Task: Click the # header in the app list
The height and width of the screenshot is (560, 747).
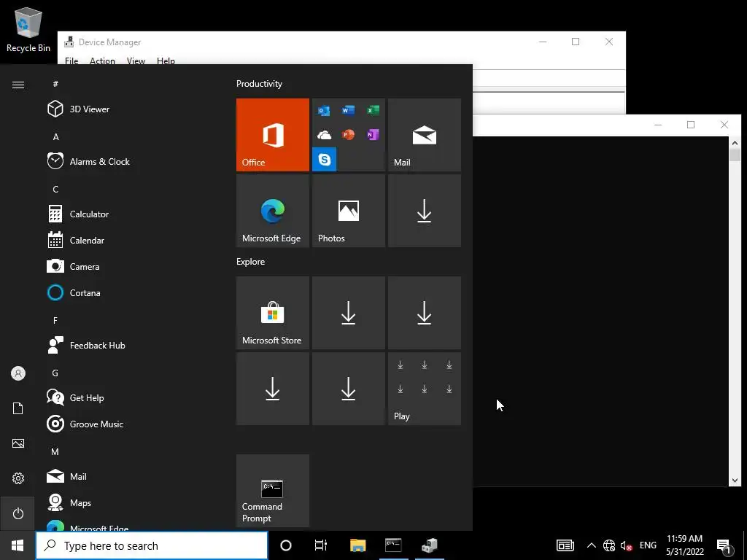Action: pyautogui.click(x=55, y=84)
